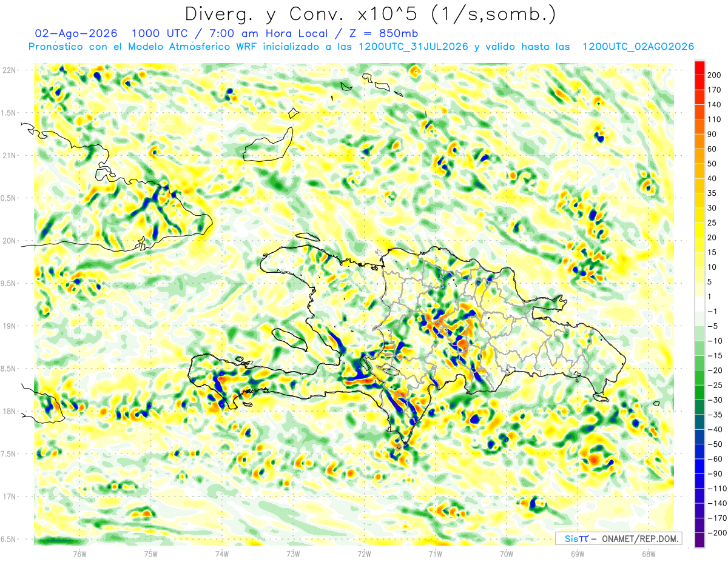
Task: Click the positive '50' color scale value
Action: coord(713,164)
